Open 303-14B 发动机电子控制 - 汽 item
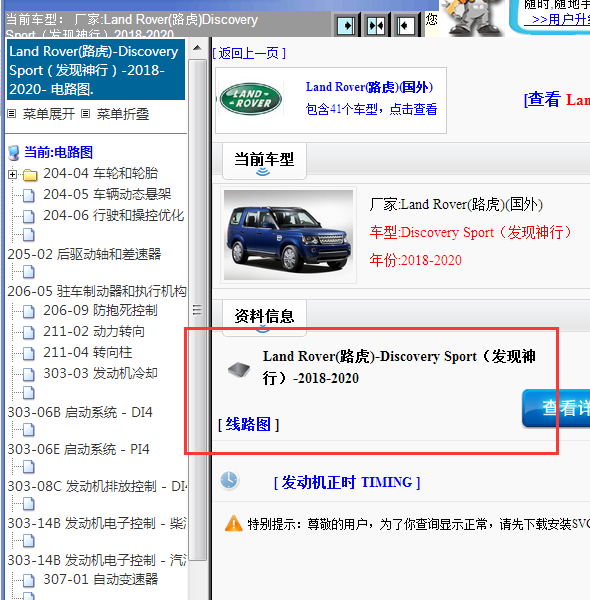The image size is (590, 600). [97, 561]
